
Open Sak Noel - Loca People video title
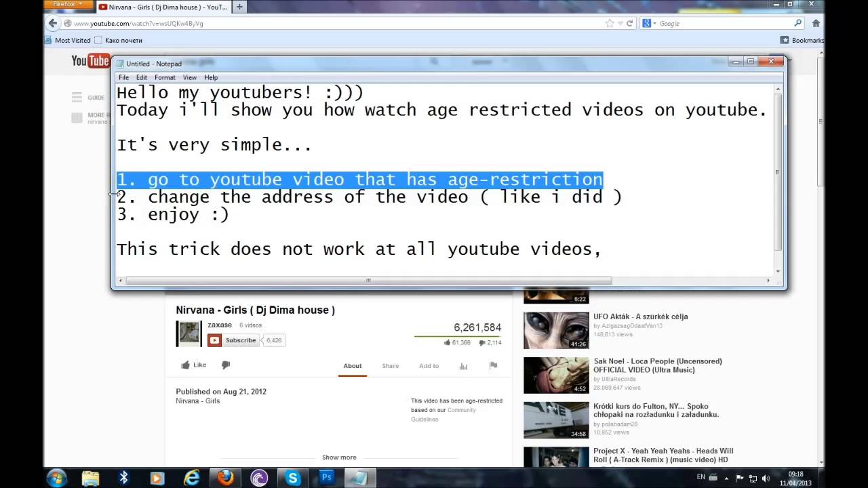tap(658, 365)
